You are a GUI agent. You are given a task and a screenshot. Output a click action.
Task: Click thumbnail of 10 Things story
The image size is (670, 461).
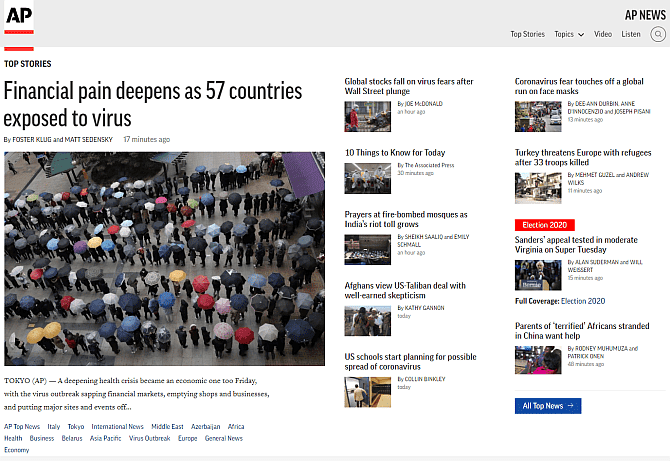pos(367,179)
